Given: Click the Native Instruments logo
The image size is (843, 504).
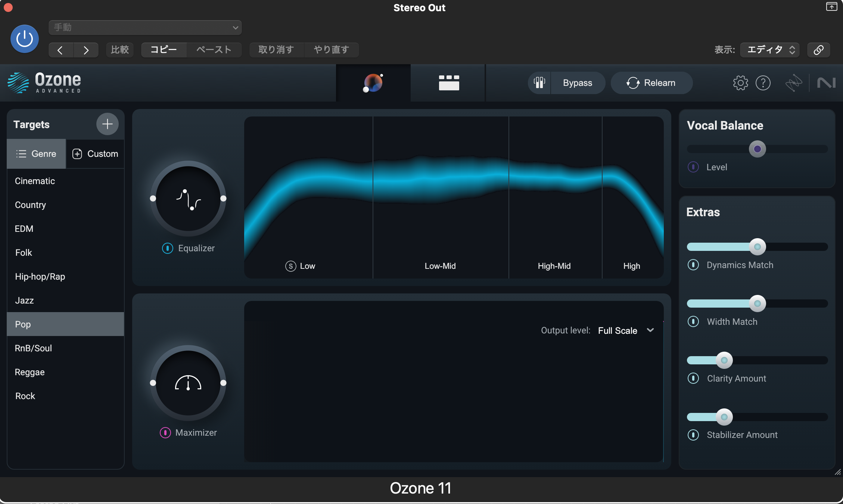Looking at the screenshot, I should click(826, 83).
